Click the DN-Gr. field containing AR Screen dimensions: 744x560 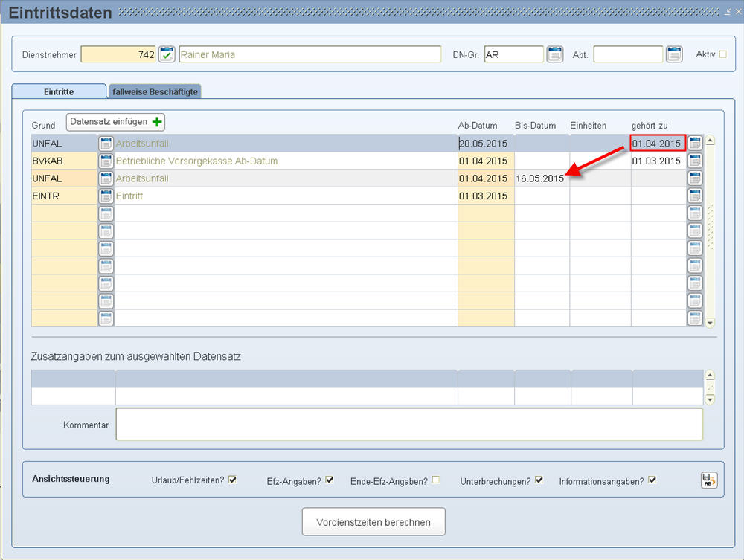(514, 54)
